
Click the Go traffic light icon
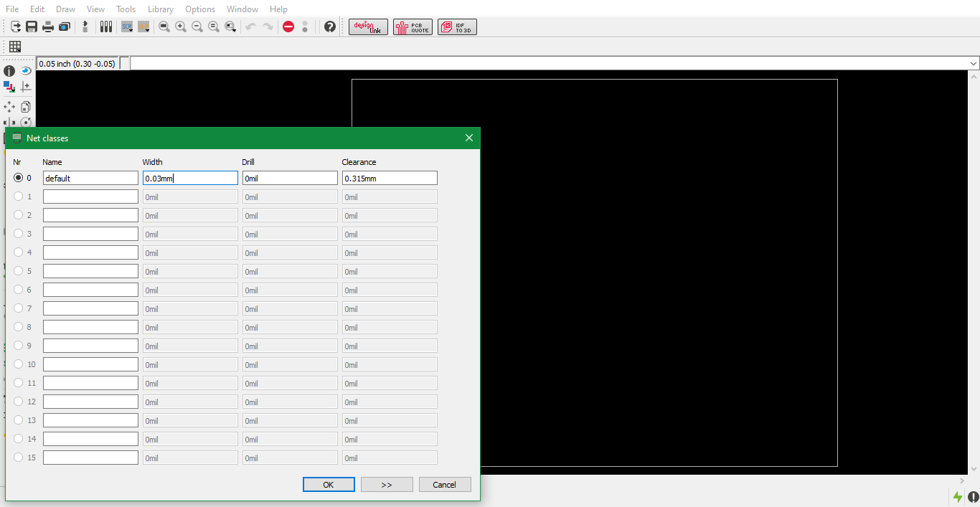[305, 27]
